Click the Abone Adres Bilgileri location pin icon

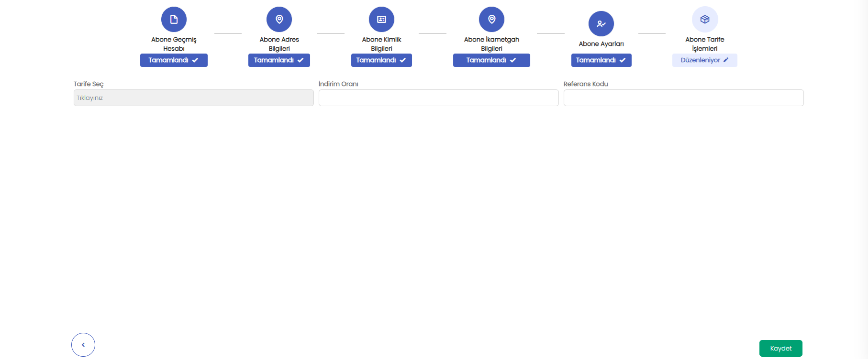(279, 20)
